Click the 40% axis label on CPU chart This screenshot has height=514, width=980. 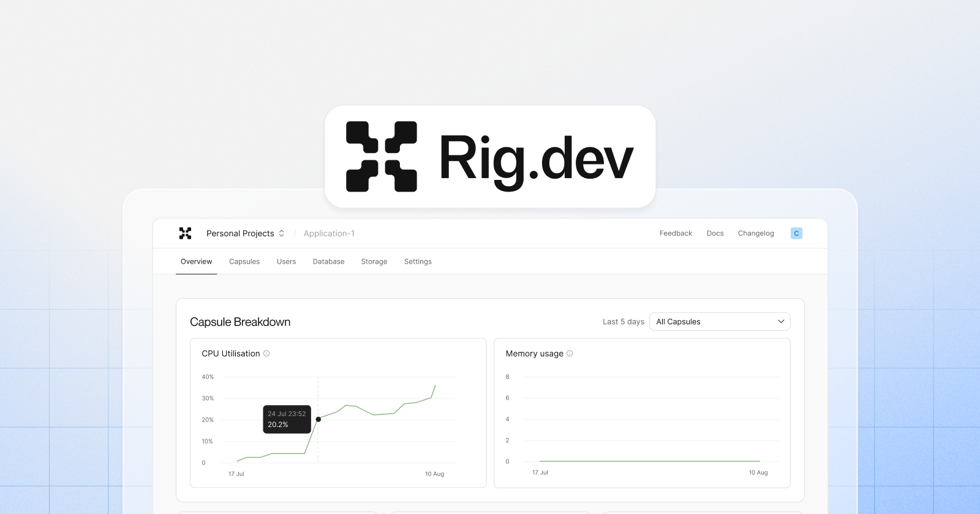coord(208,377)
